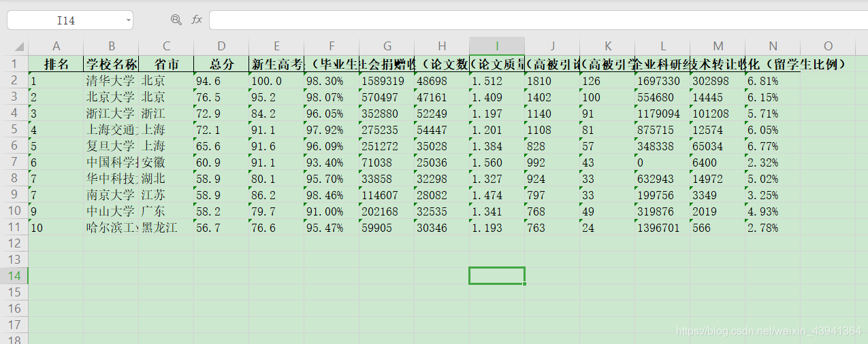Click cell with value 1396701
This screenshot has width=868, height=344.
[662, 227]
